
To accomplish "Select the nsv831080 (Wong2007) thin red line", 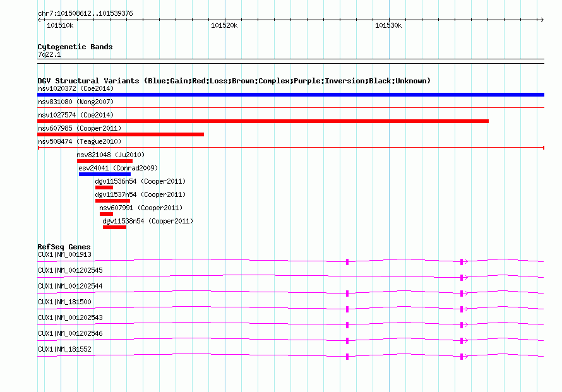I will pos(290,107).
